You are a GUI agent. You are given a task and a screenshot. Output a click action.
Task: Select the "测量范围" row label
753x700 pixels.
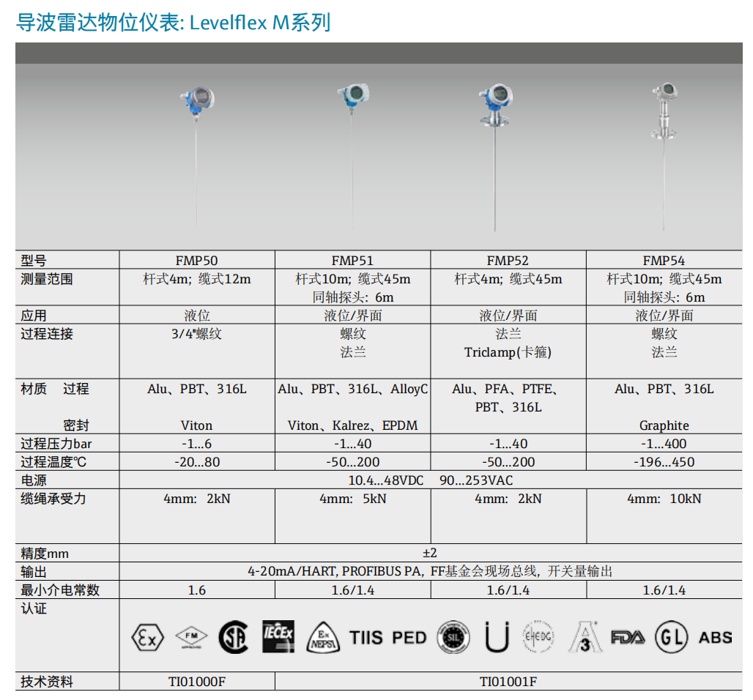click(x=47, y=279)
